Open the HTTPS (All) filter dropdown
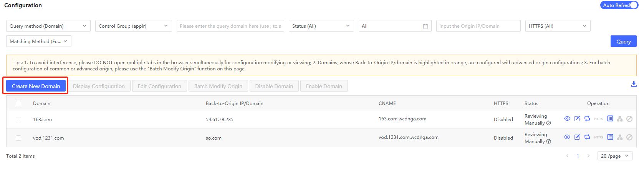 pos(557,26)
